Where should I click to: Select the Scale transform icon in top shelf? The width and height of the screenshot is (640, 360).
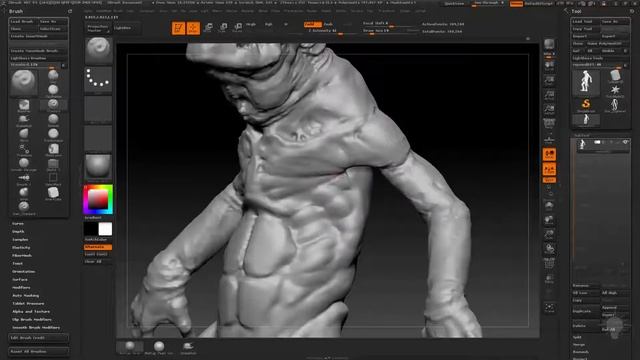click(223, 27)
